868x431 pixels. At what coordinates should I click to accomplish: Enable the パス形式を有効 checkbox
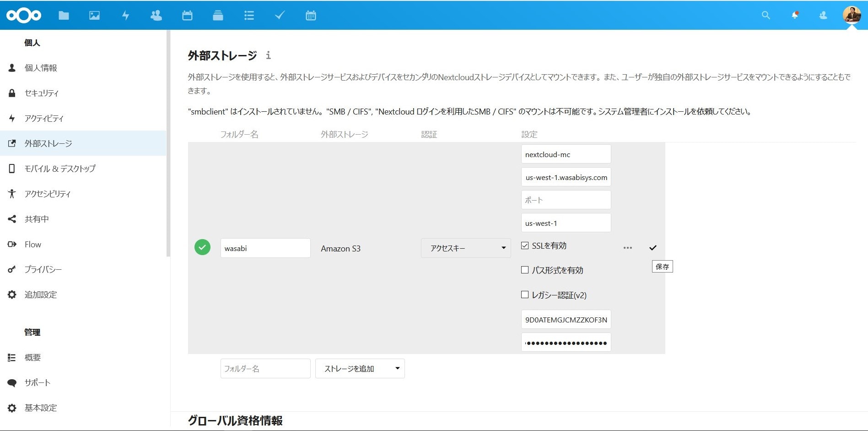525,270
